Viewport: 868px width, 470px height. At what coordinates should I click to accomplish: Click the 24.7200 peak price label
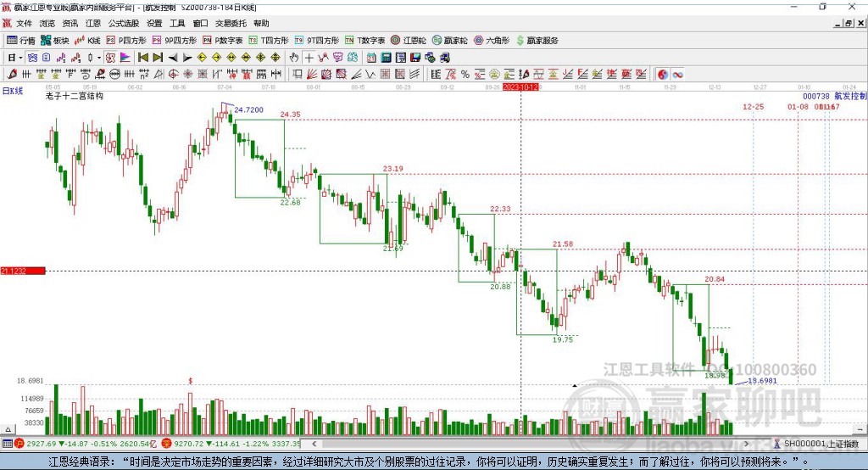pos(248,109)
